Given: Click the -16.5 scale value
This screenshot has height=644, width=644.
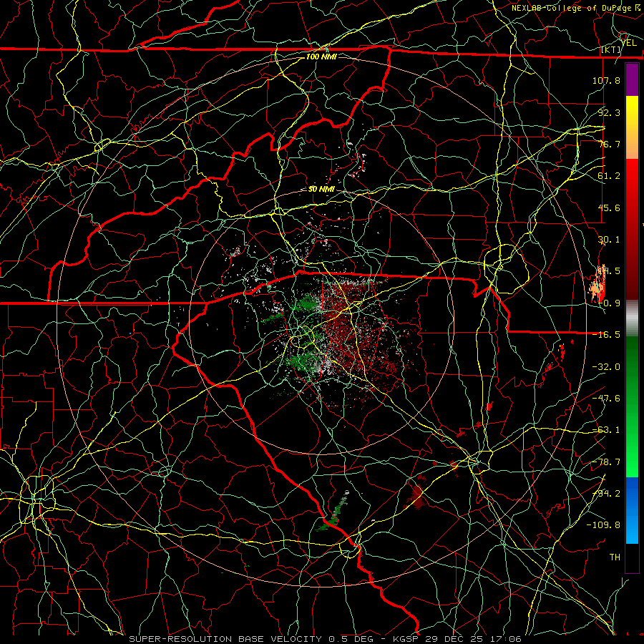Looking at the screenshot, I should [x=606, y=335].
